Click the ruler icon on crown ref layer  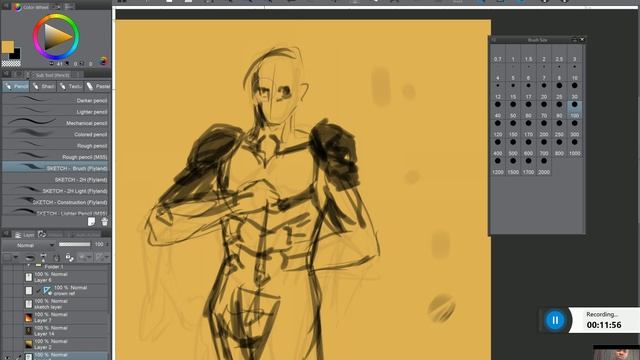tap(47, 291)
